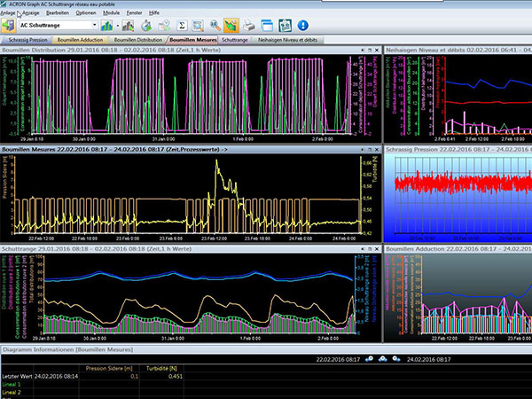
Task: Click the printer icon in toolbar
Action: tap(249, 26)
